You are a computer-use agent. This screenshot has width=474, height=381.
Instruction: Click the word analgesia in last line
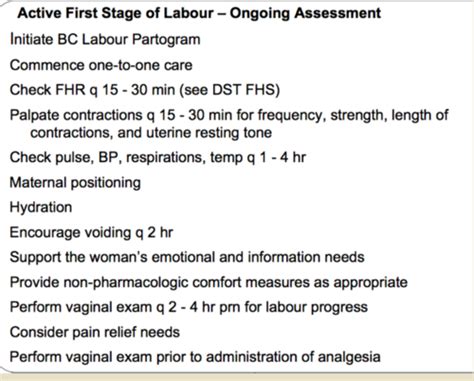pos(349,357)
